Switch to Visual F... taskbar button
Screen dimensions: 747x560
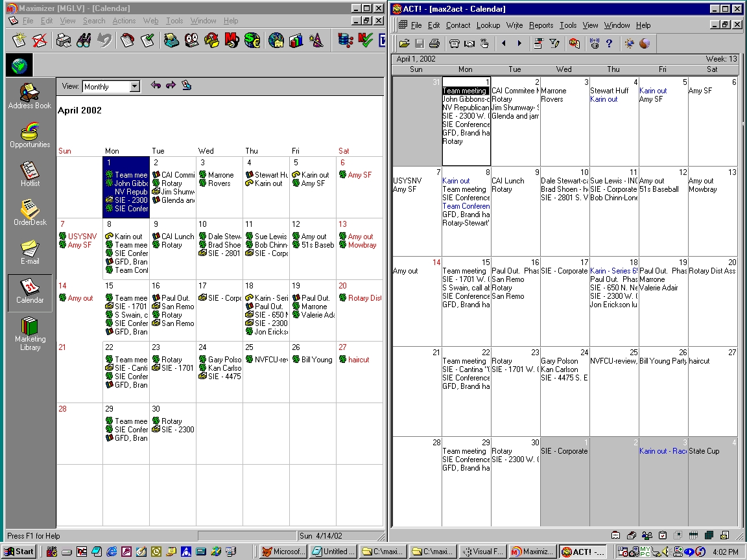[x=482, y=552]
